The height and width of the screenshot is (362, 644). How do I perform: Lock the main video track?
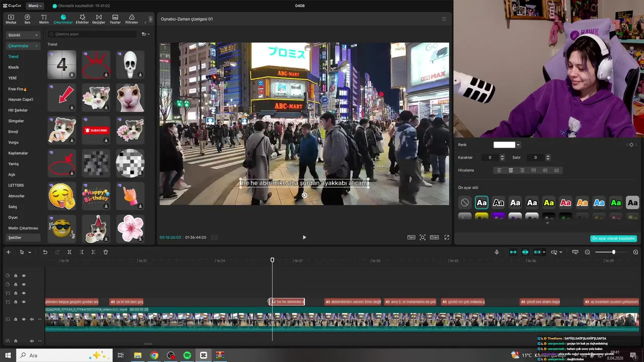coord(16,319)
